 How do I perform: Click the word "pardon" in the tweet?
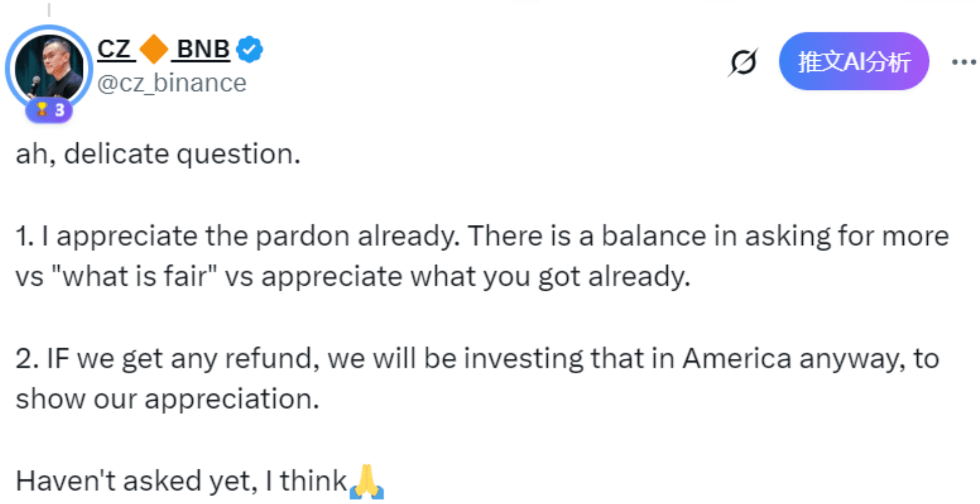(302, 236)
